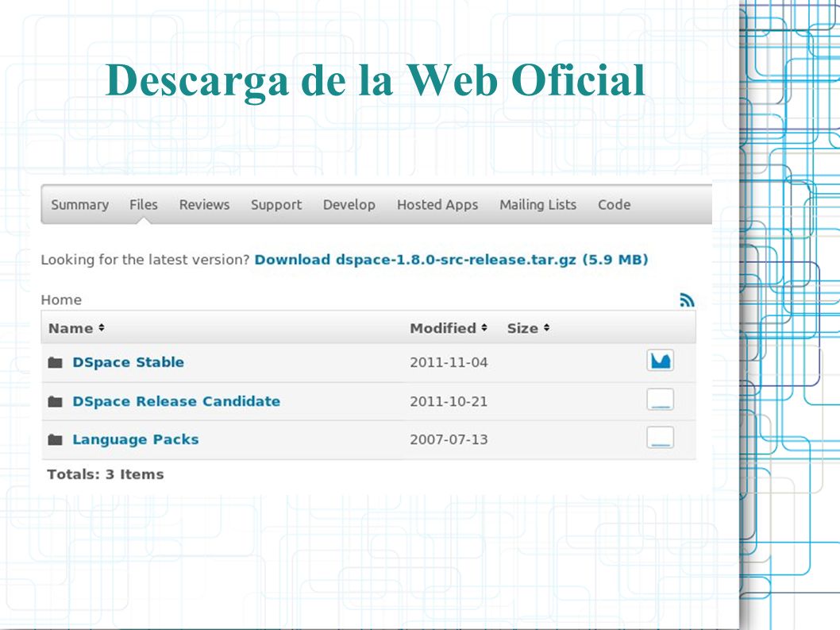Select the Files tab
Viewport: 840px width, 630px height.
coord(144,205)
